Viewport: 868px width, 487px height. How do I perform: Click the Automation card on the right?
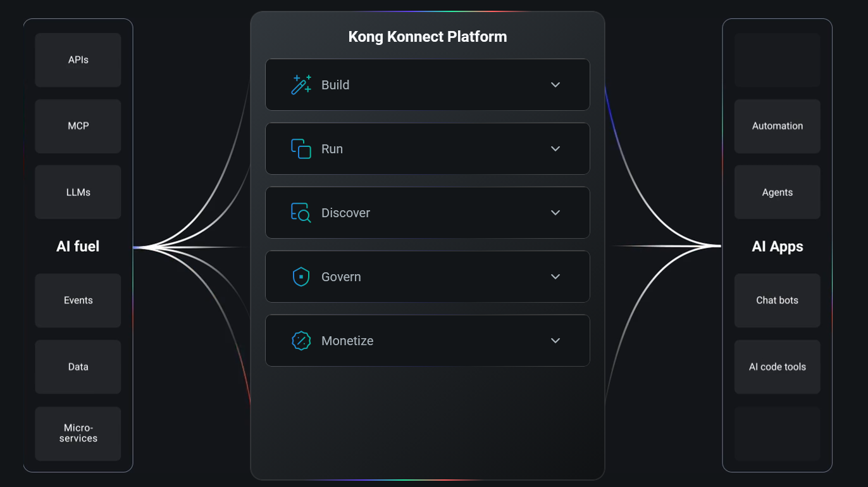tap(777, 126)
